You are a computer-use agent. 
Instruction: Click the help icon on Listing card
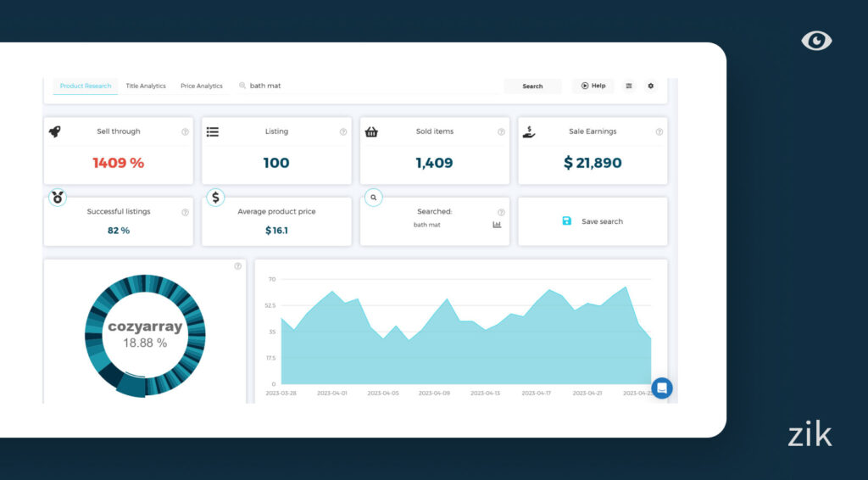coord(342,131)
